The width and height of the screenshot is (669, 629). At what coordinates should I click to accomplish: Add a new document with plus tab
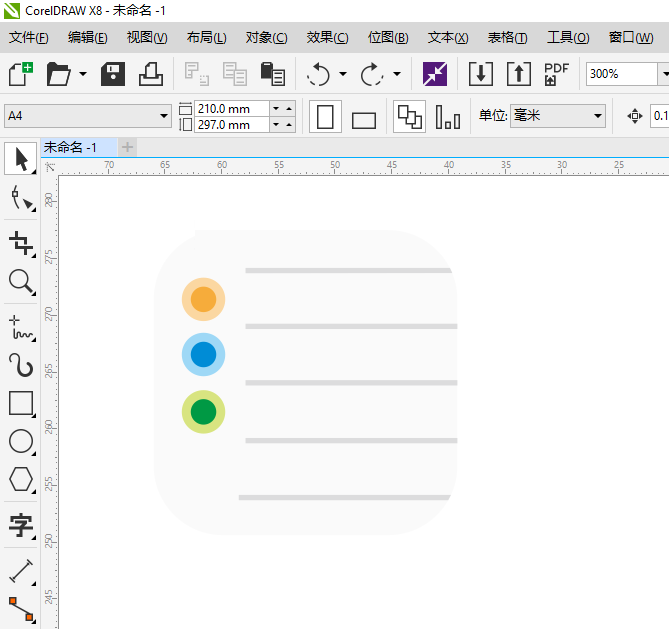pos(127,148)
